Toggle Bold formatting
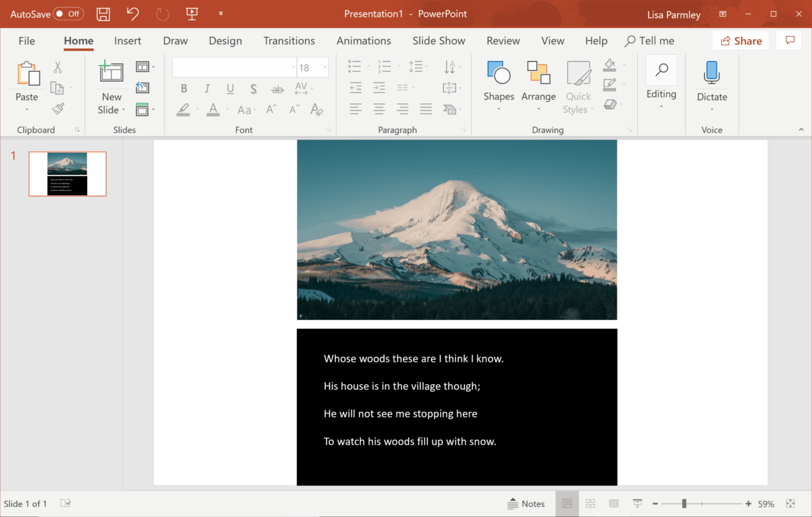 point(184,89)
